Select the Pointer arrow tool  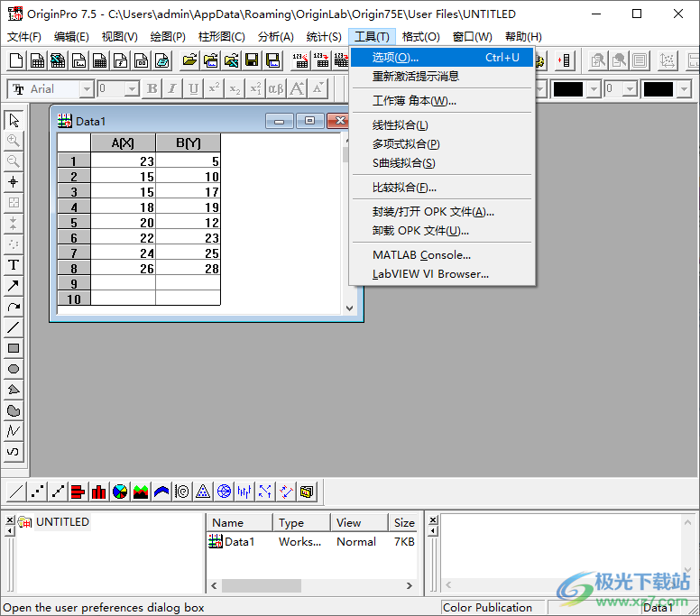tap(14, 120)
